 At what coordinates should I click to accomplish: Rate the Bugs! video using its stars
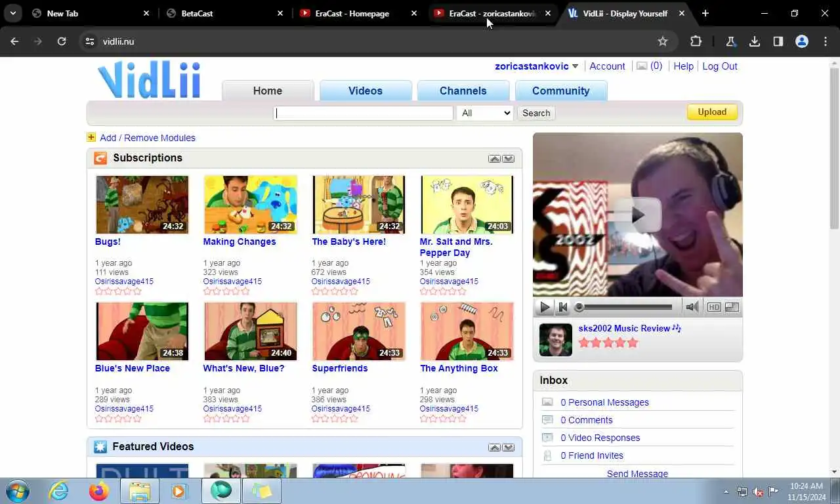click(118, 291)
